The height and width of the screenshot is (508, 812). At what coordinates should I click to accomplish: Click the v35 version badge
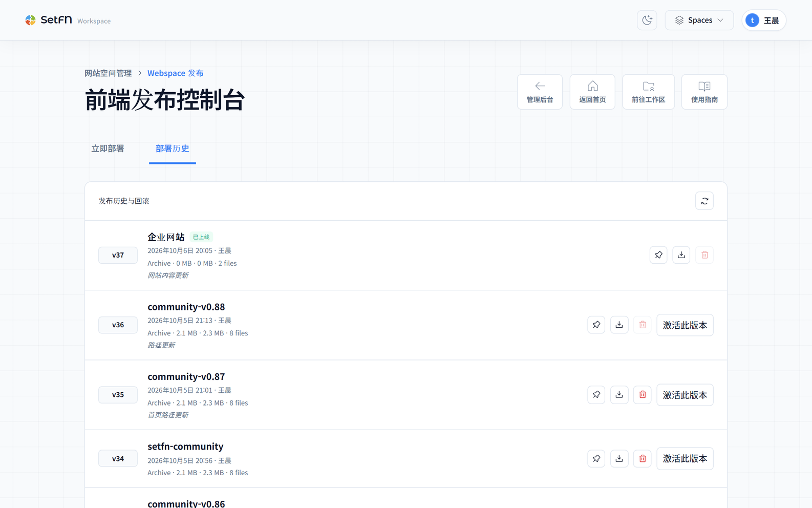point(118,395)
